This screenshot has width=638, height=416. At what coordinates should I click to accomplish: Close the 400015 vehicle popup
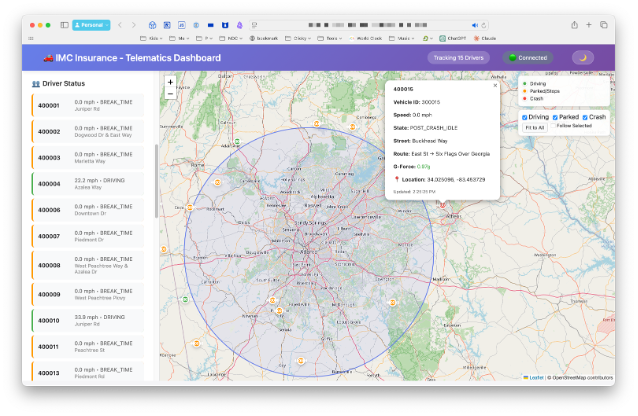[495, 85]
